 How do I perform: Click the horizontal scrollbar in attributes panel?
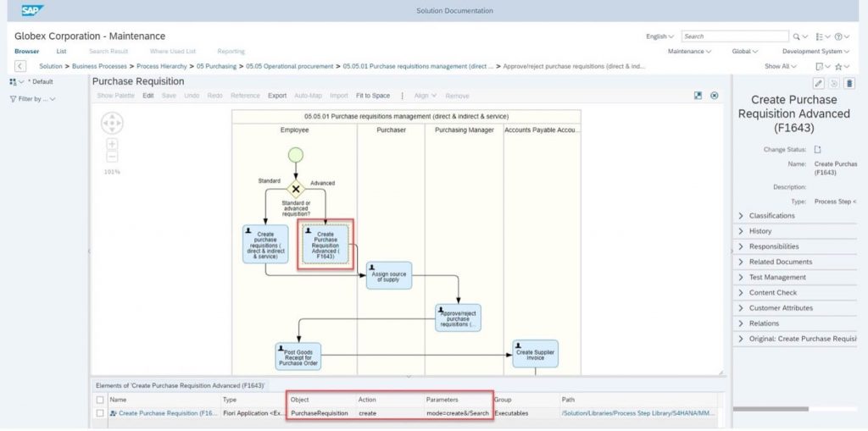tap(771, 410)
